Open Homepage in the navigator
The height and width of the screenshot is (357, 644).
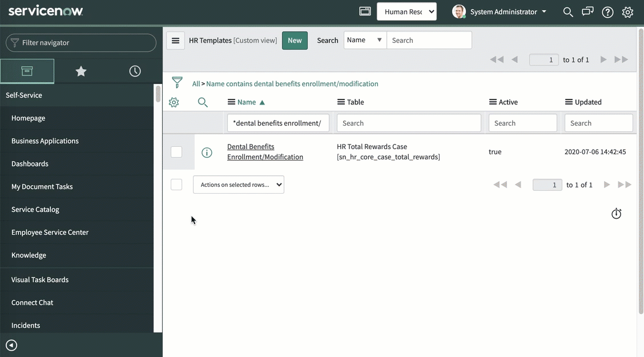click(x=29, y=118)
